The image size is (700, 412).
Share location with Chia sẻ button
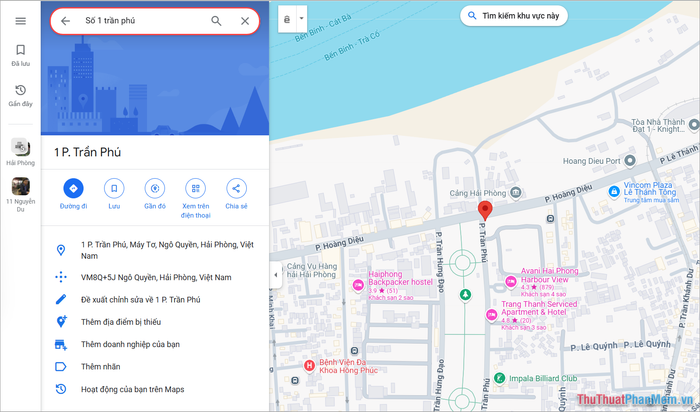pyautogui.click(x=236, y=194)
